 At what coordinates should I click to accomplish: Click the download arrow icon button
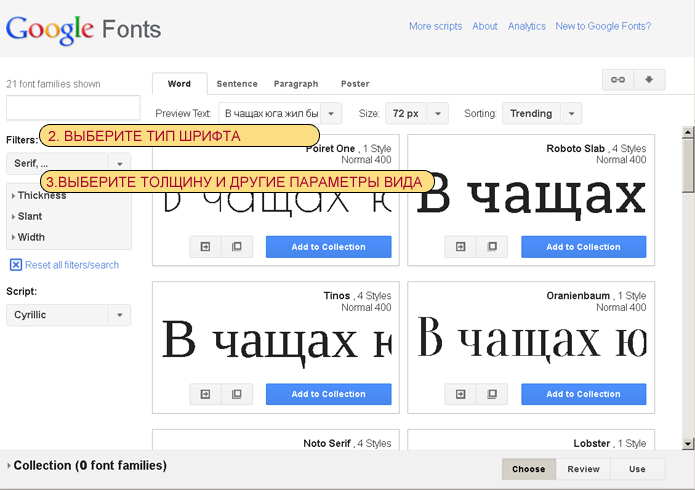[649, 80]
